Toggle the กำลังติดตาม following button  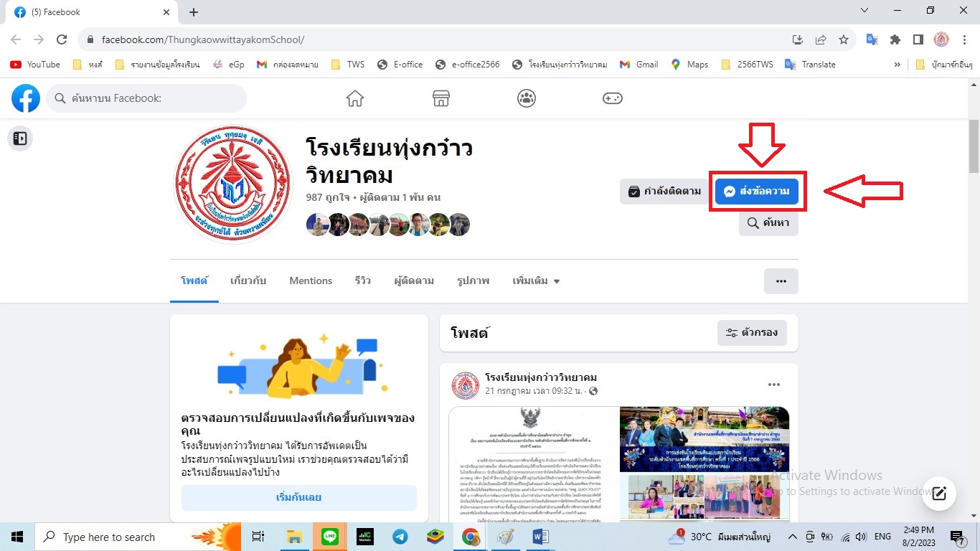(664, 192)
